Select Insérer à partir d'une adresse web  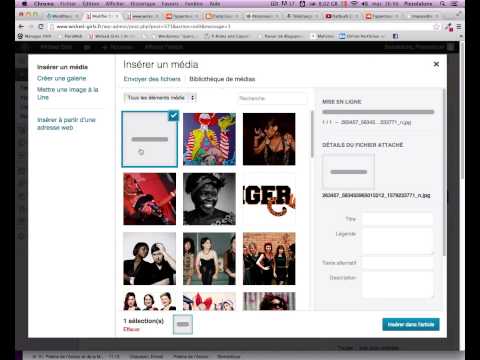click(x=66, y=124)
